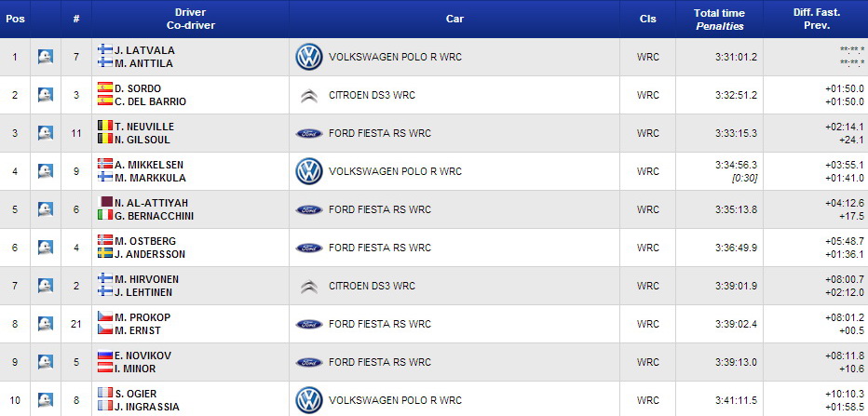
Task: Click the Driver Co-driver column header
Action: point(190,19)
